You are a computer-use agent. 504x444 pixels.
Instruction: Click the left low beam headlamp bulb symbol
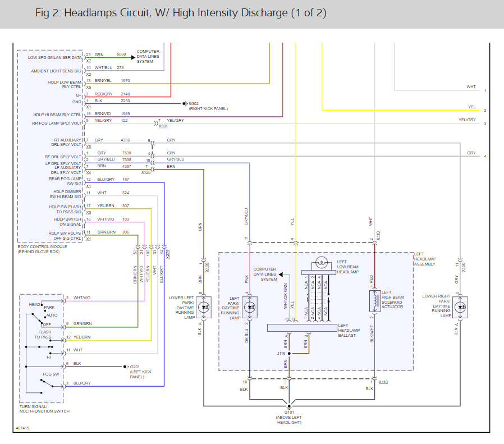[322, 261]
